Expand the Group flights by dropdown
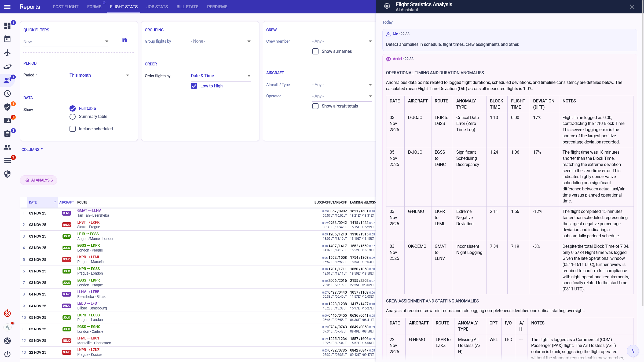 pyautogui.click(x=221, y=41)
